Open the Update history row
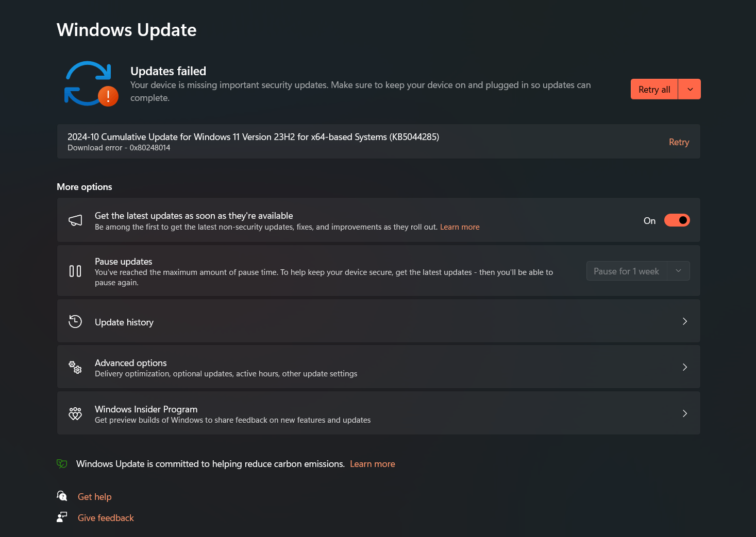 tap(378, 321)
